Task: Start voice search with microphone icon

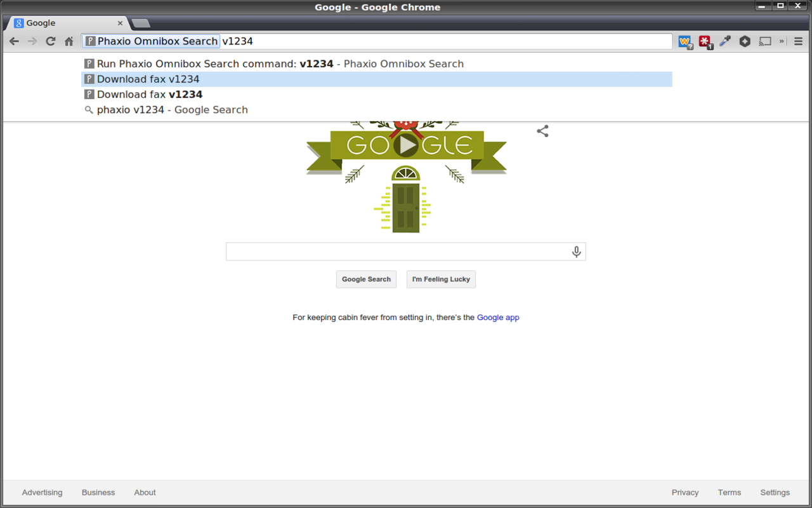Action: [576, 251]
